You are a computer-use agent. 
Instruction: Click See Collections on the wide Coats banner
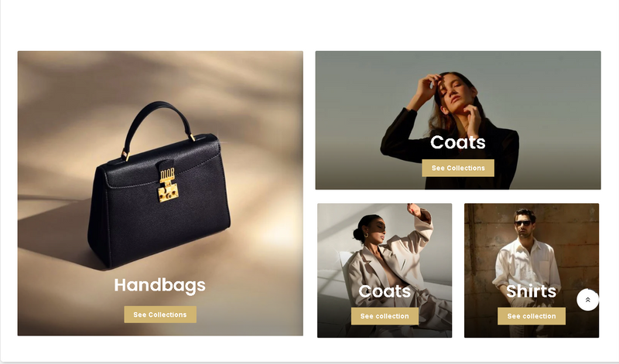[x=458, y=168]
